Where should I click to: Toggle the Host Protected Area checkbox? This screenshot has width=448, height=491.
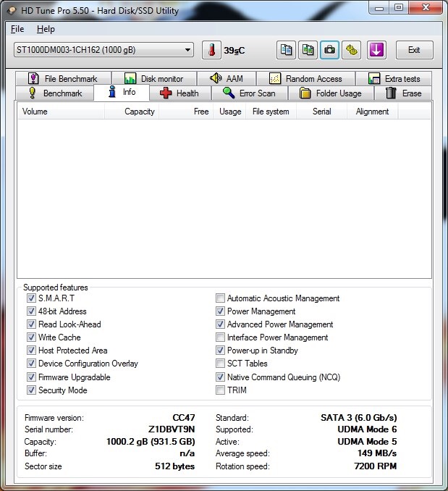[31, 350]
